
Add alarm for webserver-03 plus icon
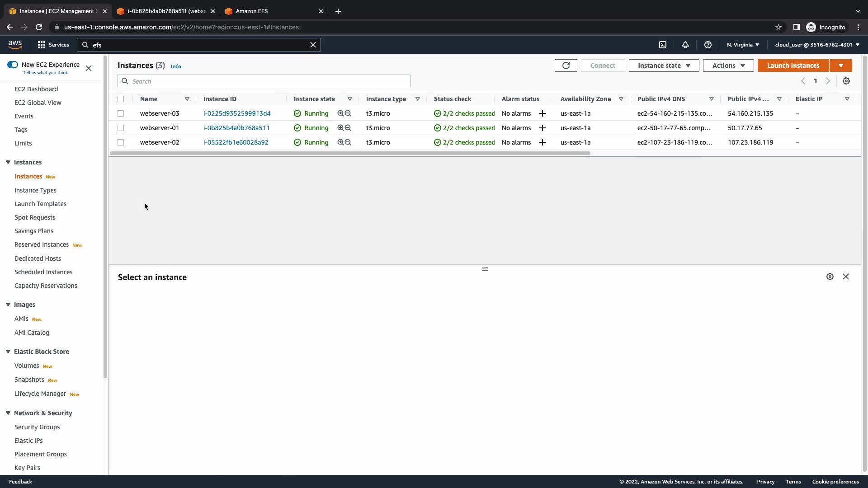pyautogui.click(x=542, y=113)
